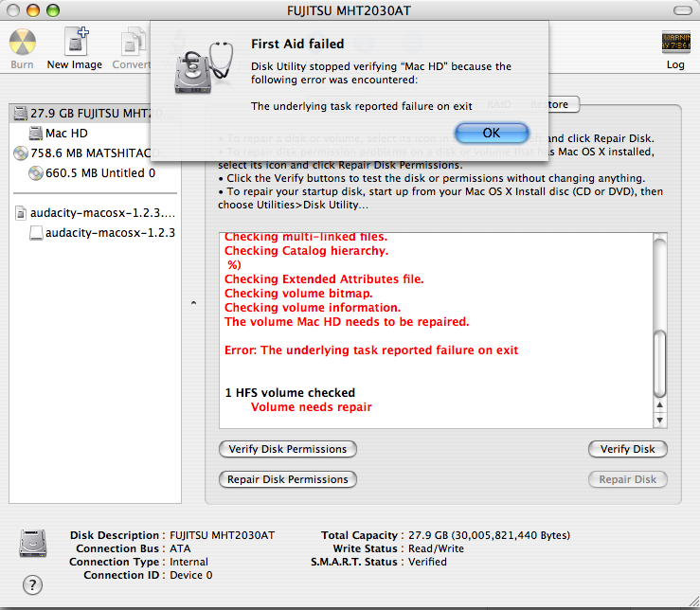Click the log scrollbar down arrow
The height and width of the screenshot is (610, 700).
click(x=660, y=421)
